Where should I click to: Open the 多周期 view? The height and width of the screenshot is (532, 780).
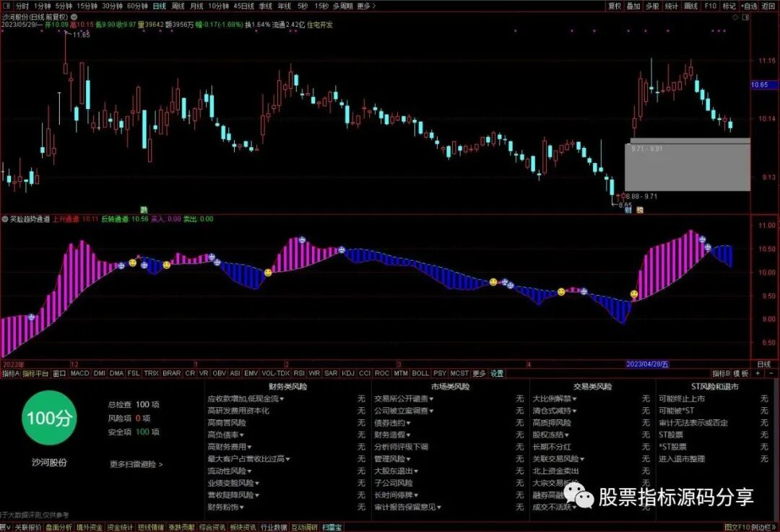[343, 6]
